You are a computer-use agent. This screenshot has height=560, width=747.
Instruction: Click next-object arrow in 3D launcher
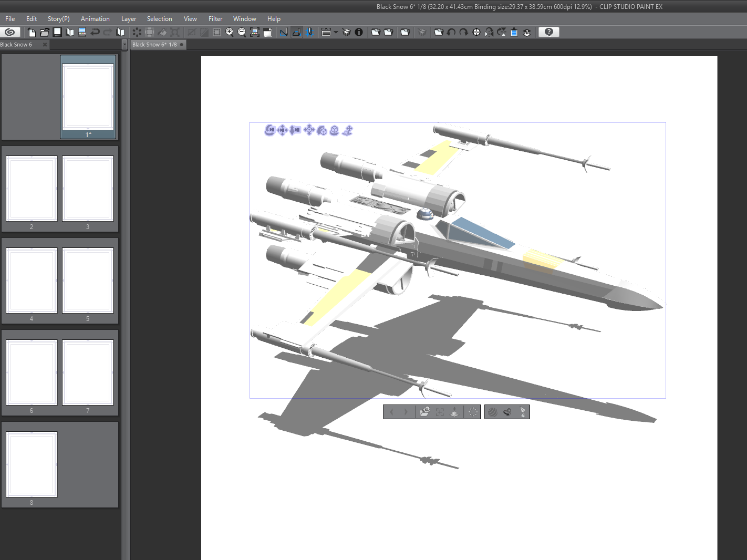pos(406,412)
